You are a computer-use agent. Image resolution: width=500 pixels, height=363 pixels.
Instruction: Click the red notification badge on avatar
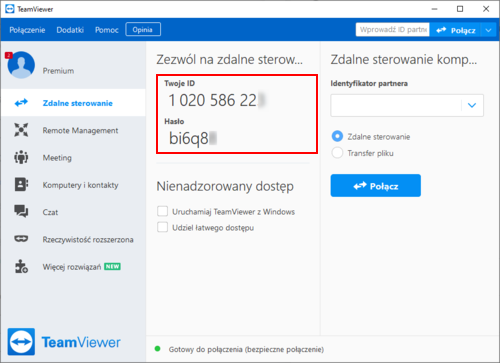(9, 55)
